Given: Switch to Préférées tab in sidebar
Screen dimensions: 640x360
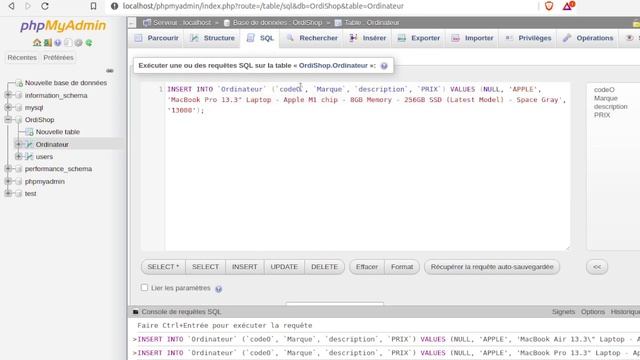Looking at the screenshot, I should point(58,58).
